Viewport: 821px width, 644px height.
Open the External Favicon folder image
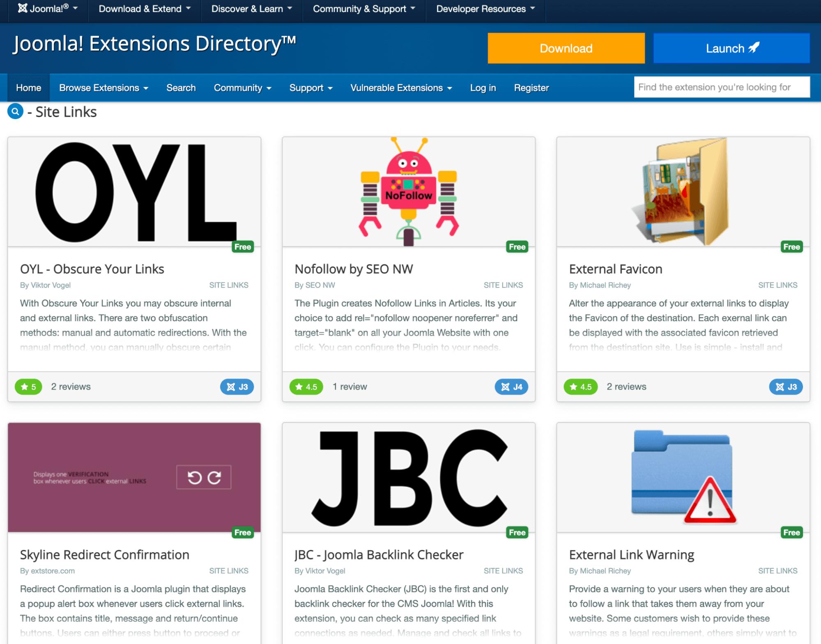pos(683,192)
